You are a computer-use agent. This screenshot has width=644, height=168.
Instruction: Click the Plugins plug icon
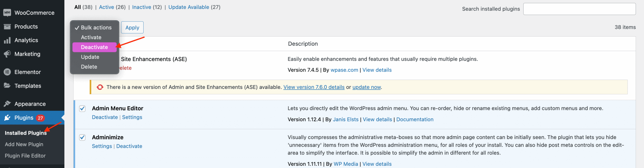click(7, 118)
